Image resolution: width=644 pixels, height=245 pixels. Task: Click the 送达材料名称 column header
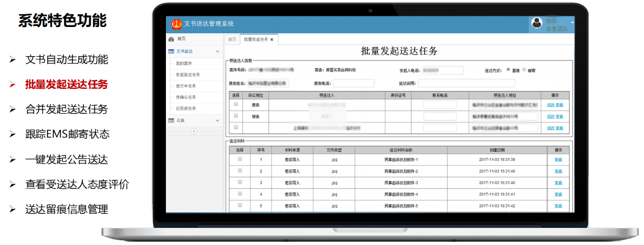[401, 150]
